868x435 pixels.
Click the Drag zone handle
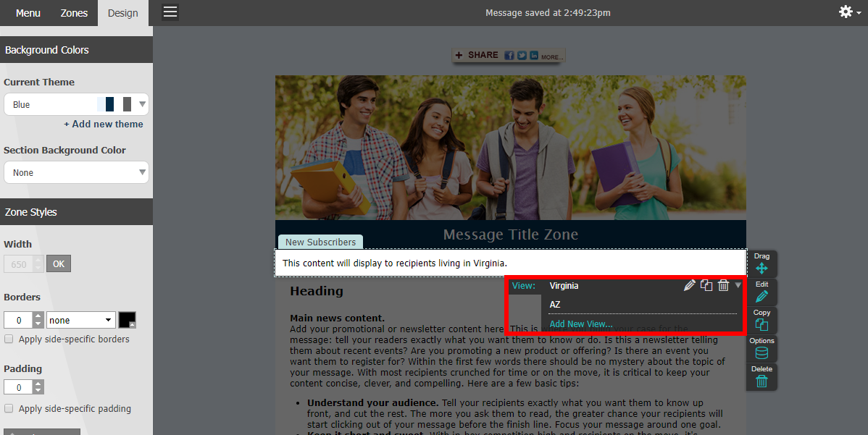761,263
